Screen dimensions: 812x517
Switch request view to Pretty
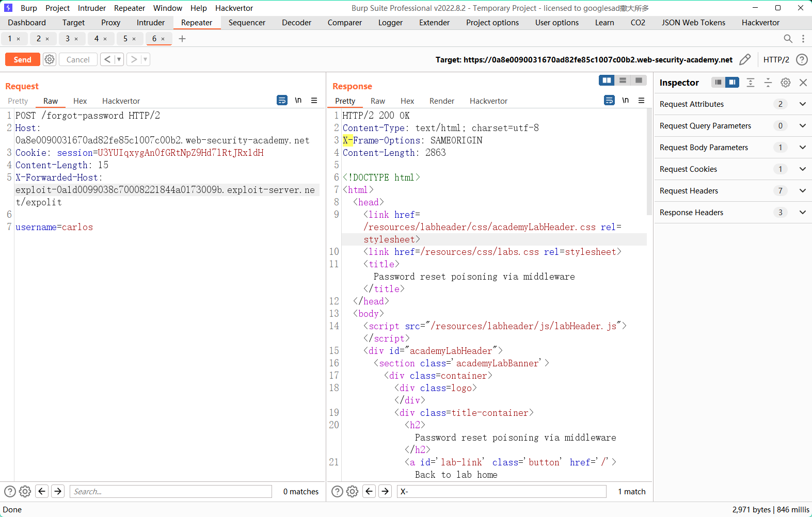tap(18, 101)
